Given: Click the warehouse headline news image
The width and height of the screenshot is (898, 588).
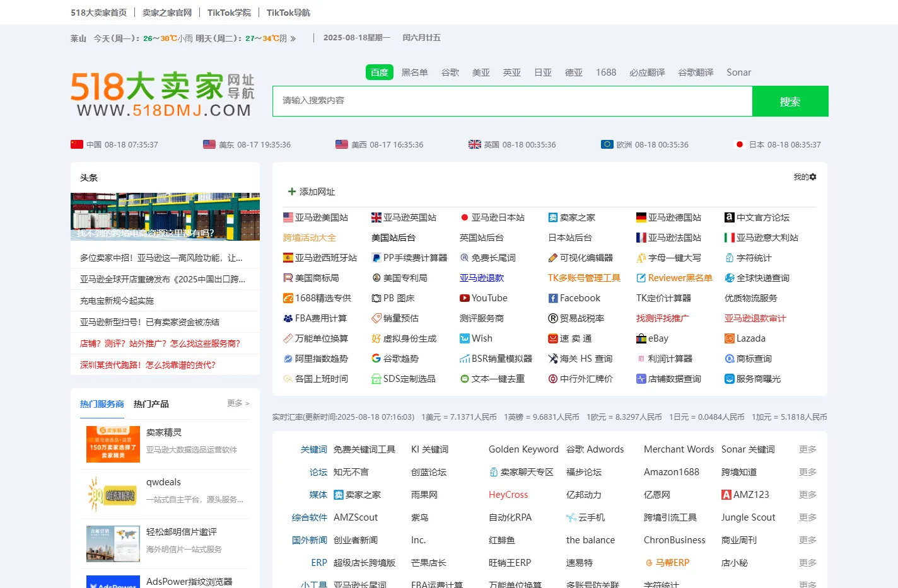Looking at the screenshot, I should click(165, 217).
